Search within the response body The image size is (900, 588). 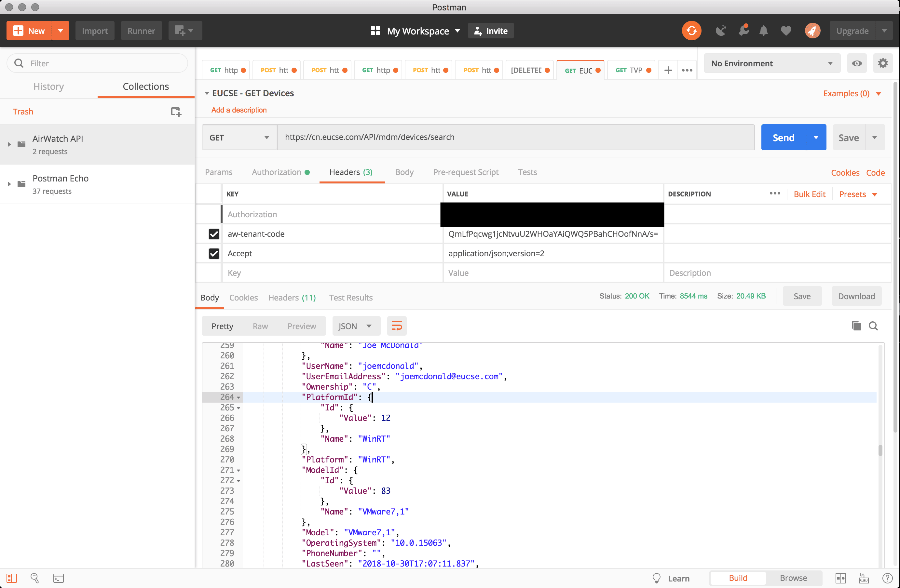[x=873, y=326]
